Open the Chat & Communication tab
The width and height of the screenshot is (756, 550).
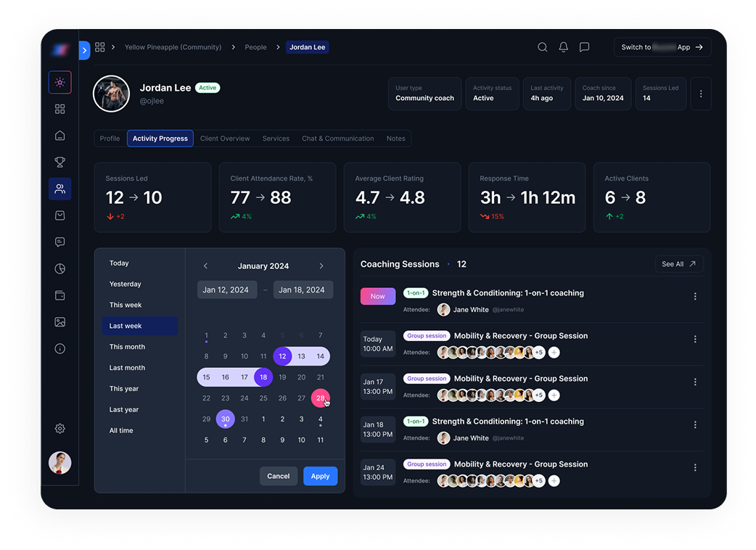coord(337,139)
